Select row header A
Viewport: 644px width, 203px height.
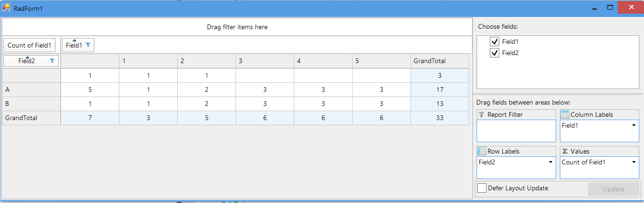[x=31, y=89]
